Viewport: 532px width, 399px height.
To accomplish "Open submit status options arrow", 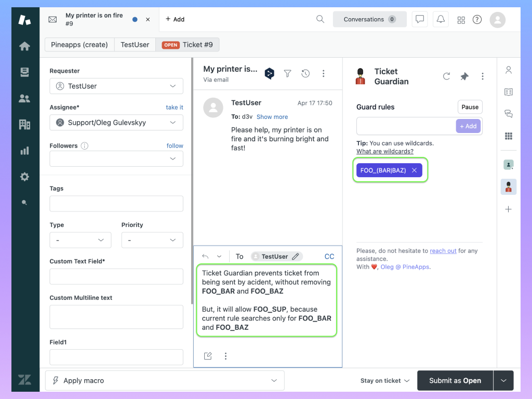I will point(503,381).
